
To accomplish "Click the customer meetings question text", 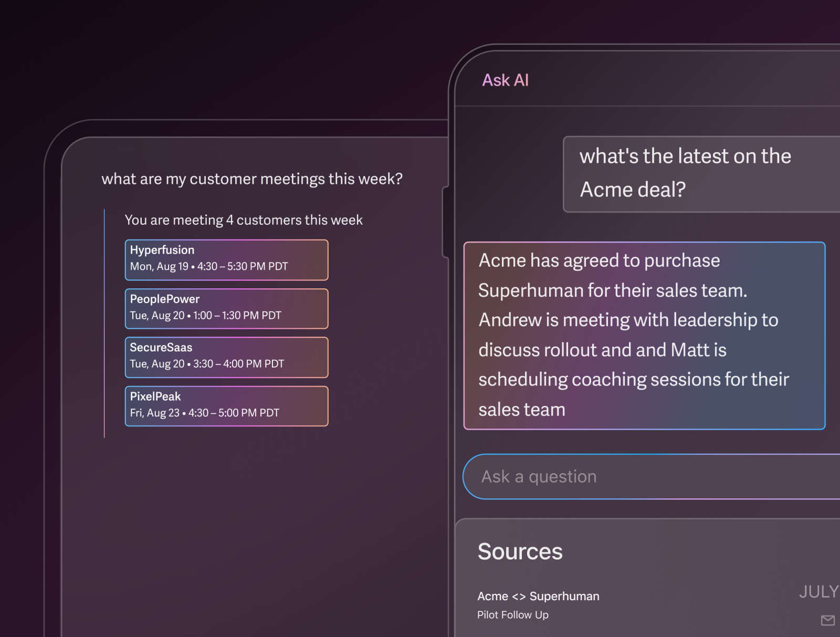I will coord(252,179).
